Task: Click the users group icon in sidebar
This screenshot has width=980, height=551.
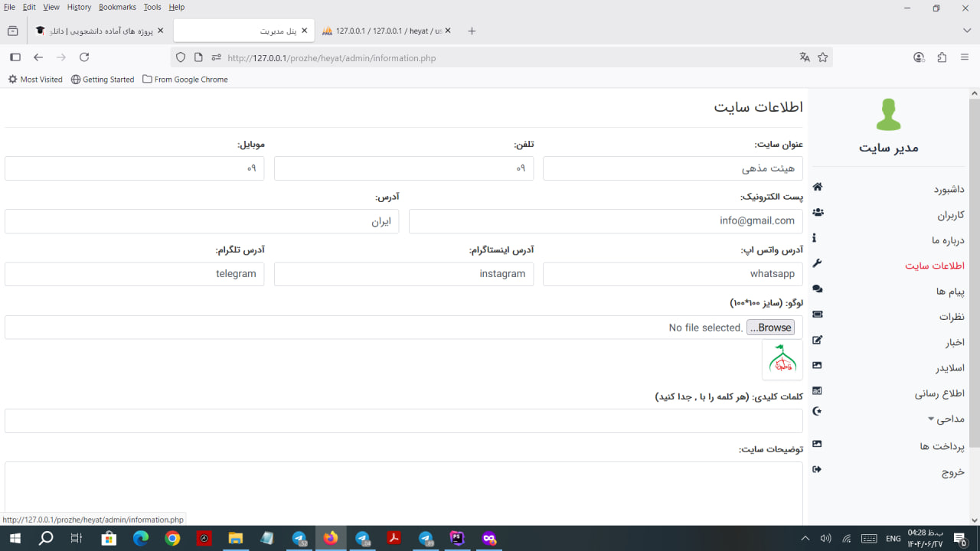Action: (818, 213)
